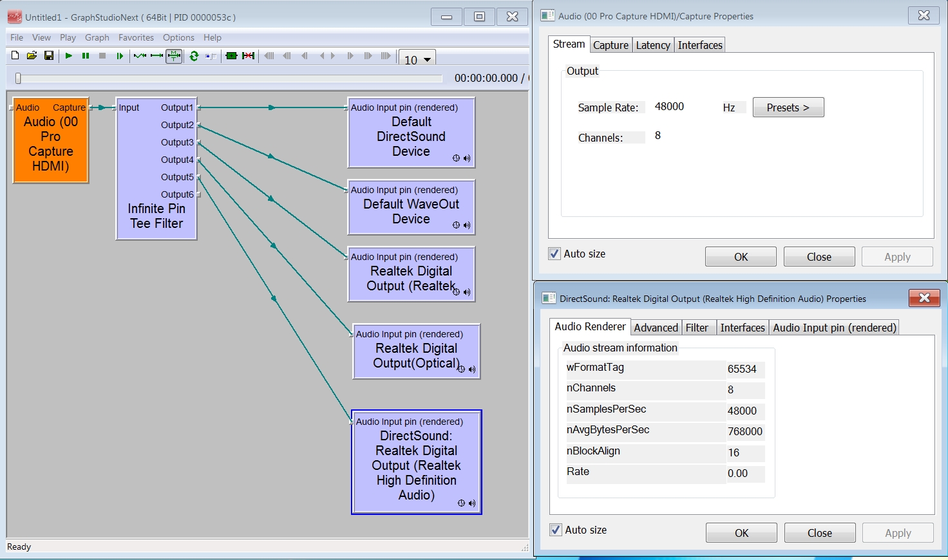The image size is (948, 560).
Task: Save the graph using floppy disk icon
Action: pyautogui.click(x=48, y=56)
